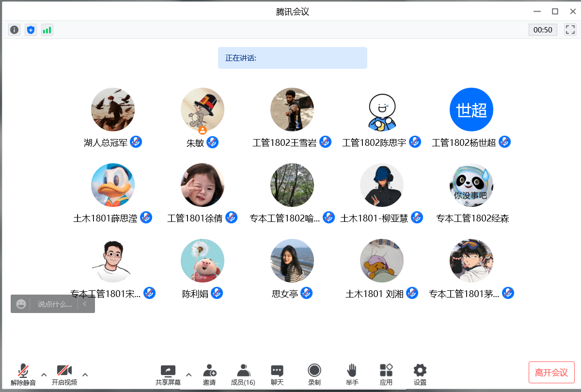Open the Chat (聊天) panel
The image size is (581, 392).
[277, 375]
